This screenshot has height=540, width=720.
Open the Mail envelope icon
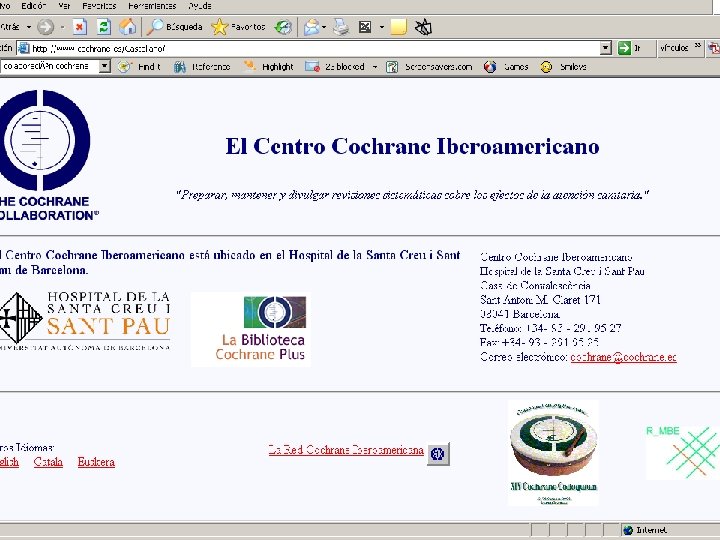coord(312,27)
